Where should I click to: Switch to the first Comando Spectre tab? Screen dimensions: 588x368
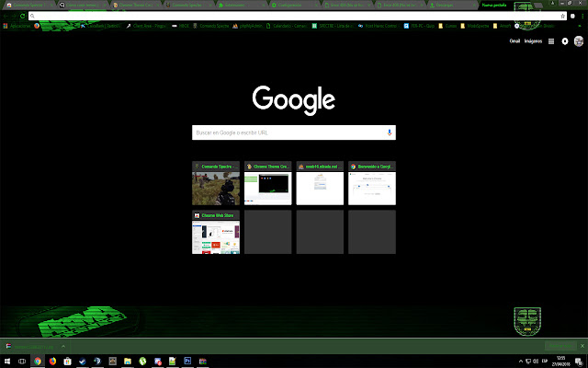(x=28, y=6)
